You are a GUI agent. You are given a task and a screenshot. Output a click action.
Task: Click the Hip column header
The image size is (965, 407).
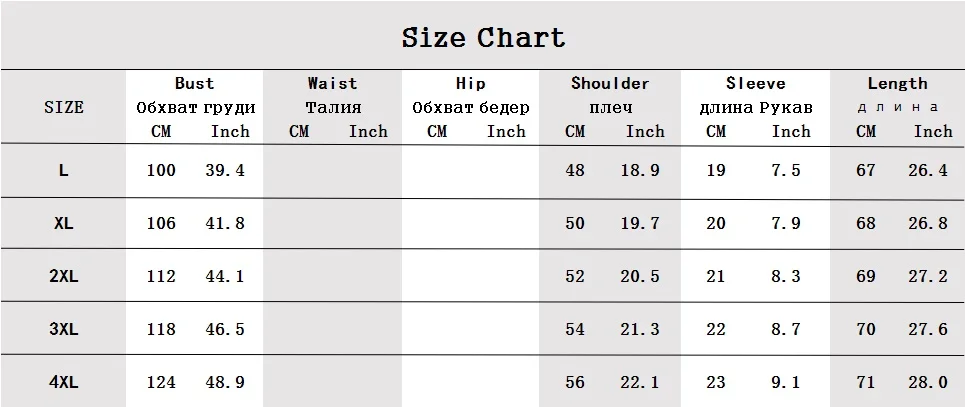coord(471,83)
